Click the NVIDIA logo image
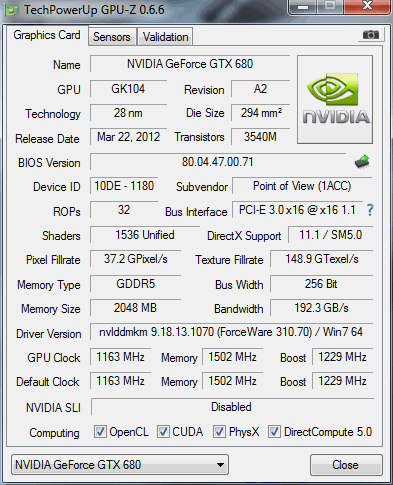This screenshot has width=393, height=485. 335,100
